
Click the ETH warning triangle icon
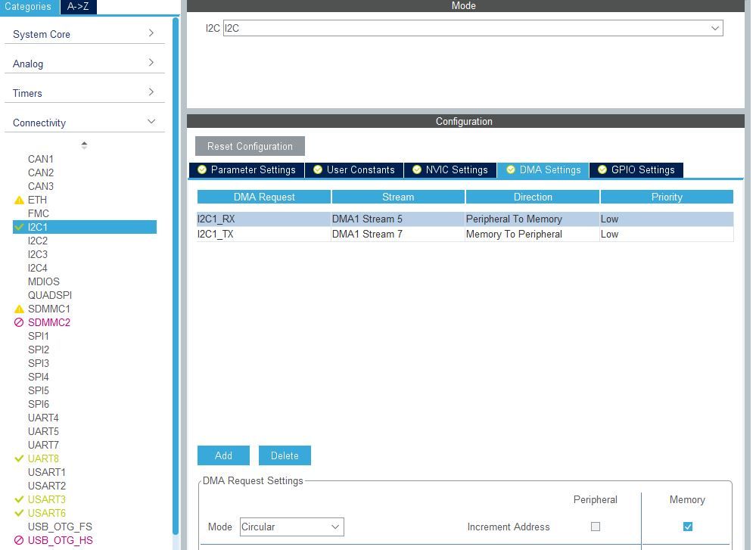[19, 200]
